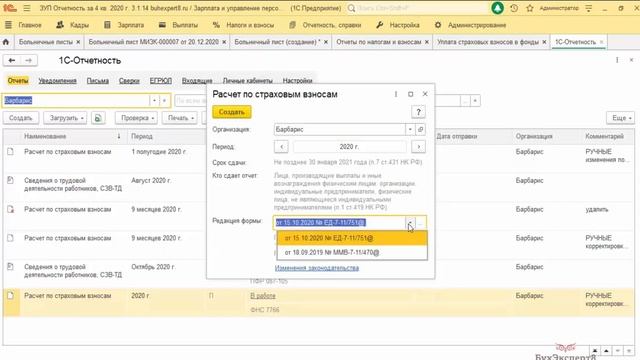This screenshot has height=360, width=640.
Task: Switch to the Больничный лист (создание) tab
Action: 277,42
